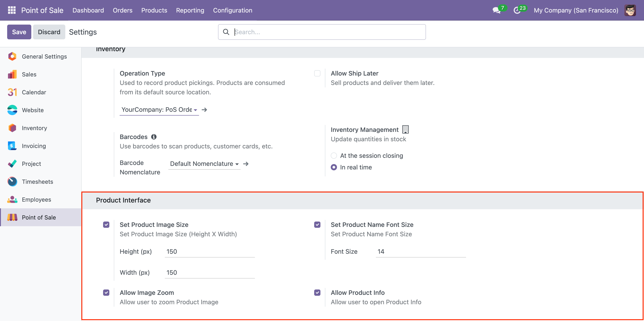Screen dimensions: 644x321
Task: Open the apps grid menu icon
Action: coord(12,10)
